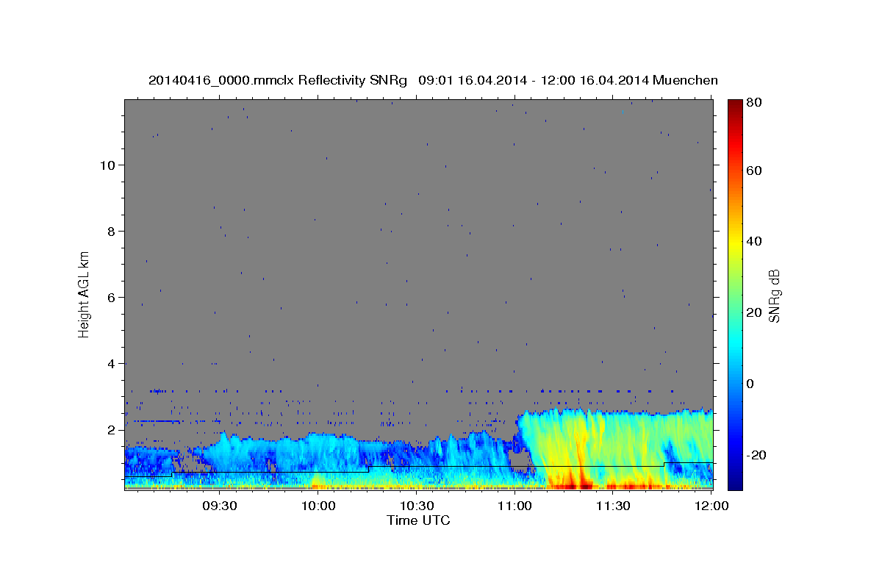Click the height tick label 2
This screenshot has height=588, width=882.
(111, 430)
